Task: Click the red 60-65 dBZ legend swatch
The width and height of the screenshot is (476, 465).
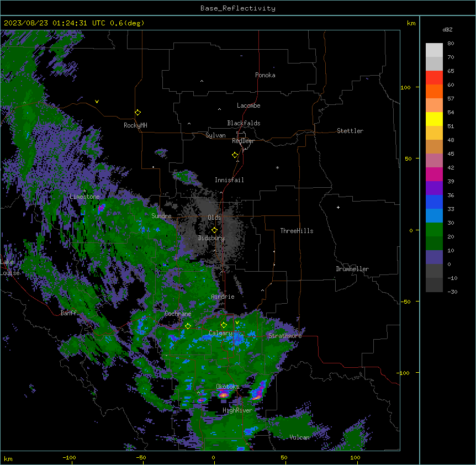Action: click(x=434, y=77)
